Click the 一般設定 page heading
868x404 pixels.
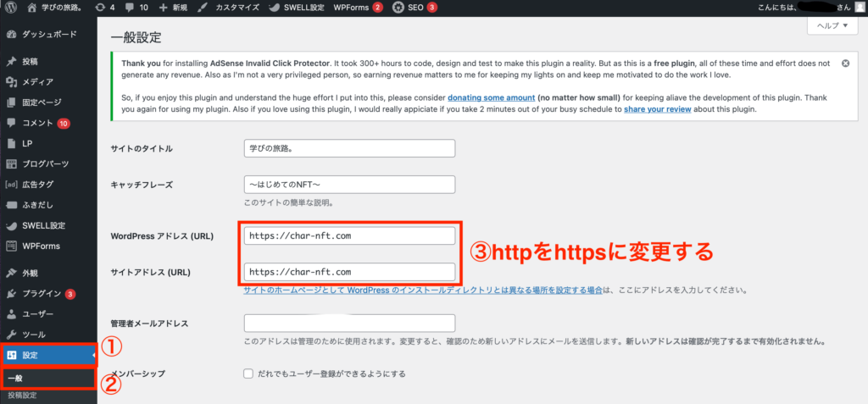click(x=136, y=38)
